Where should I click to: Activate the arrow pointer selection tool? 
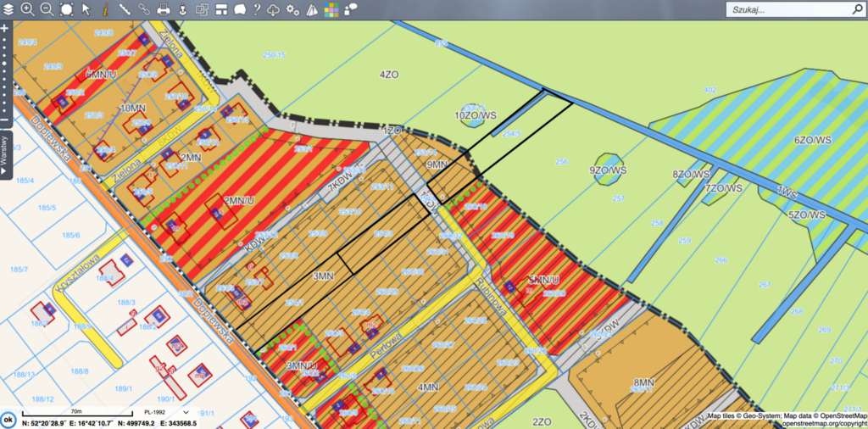pyautogui.click(x=86, y=9)
